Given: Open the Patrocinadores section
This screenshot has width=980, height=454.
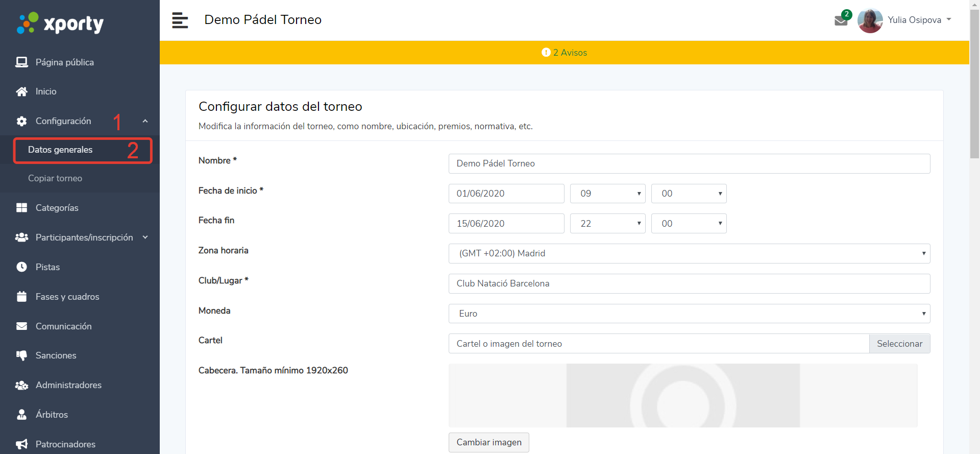Looking at the screenshot, I should click(x=65, y=444).
